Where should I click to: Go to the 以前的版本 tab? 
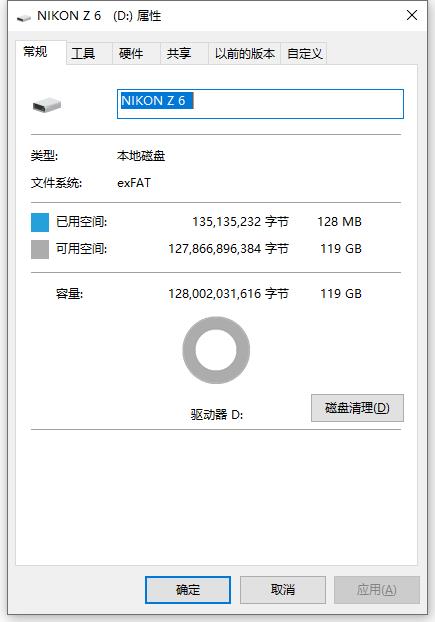[x=245, y=54]
